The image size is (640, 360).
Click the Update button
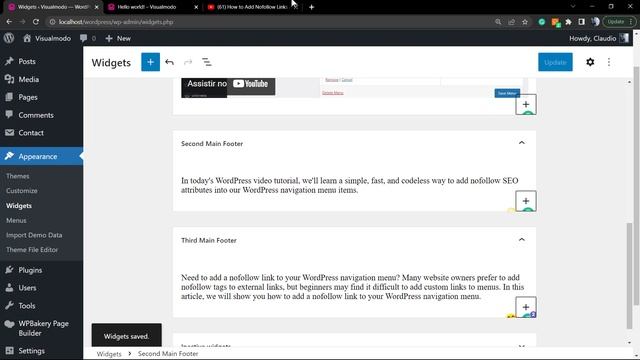[x=555, y=62]
